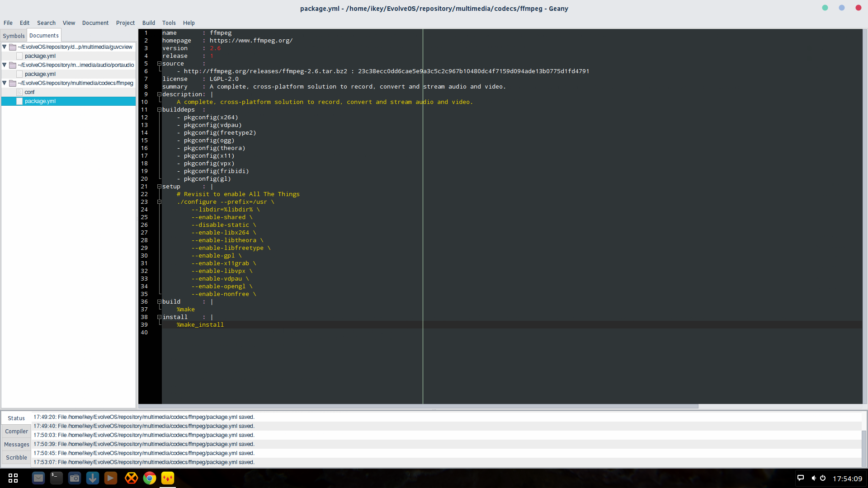
Task: Open the Edit menu
Action: 24,23
